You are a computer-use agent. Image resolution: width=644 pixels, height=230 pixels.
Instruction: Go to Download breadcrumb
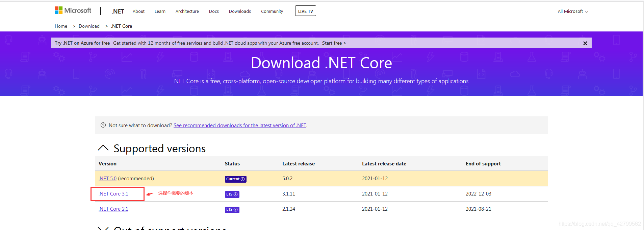[x=89, y=26]
